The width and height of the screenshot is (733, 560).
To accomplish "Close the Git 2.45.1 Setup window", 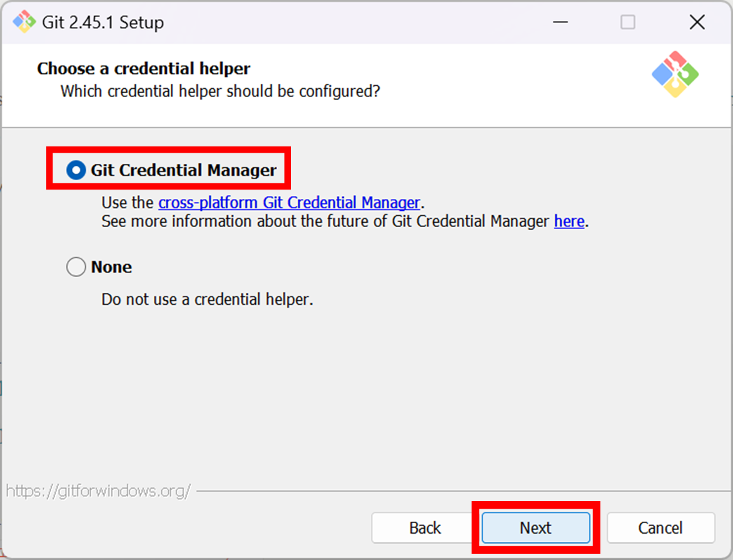I will tap(697, 22).
